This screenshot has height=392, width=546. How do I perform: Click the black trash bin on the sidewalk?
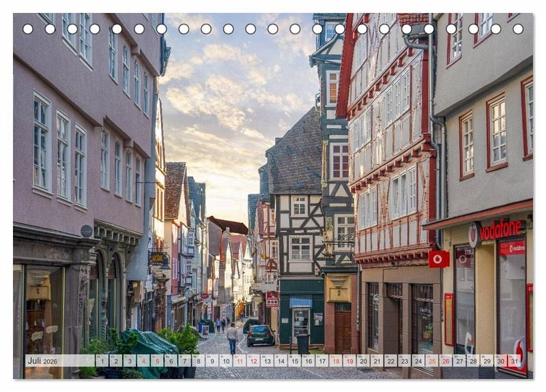coord(302,343)
